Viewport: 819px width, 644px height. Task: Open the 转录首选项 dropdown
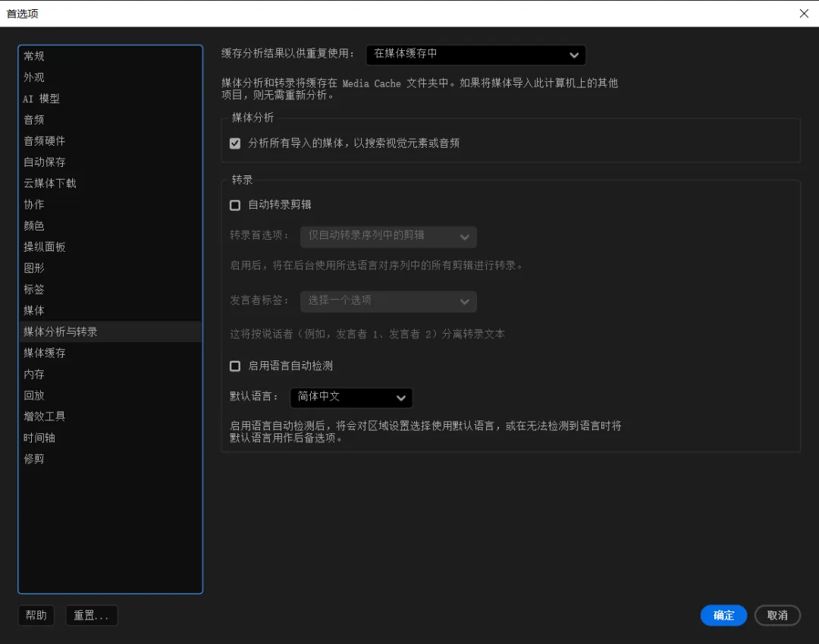tap(388, 237)
